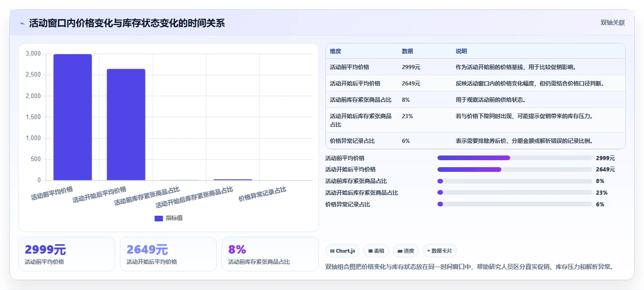Click the 说明 table column header
The height and width of the screenshot is (290, 644).
(x=461, y=51)
